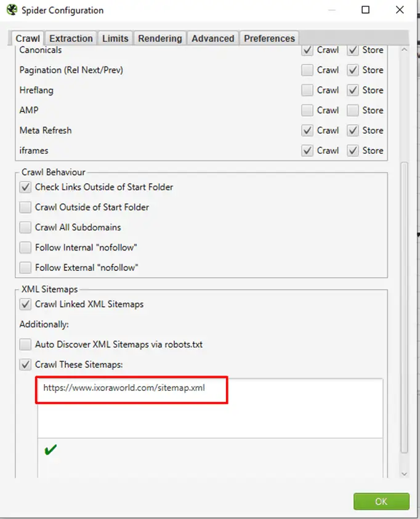Check Follow Internal "nofollow" option
The image size is (420, 519).
25,247
